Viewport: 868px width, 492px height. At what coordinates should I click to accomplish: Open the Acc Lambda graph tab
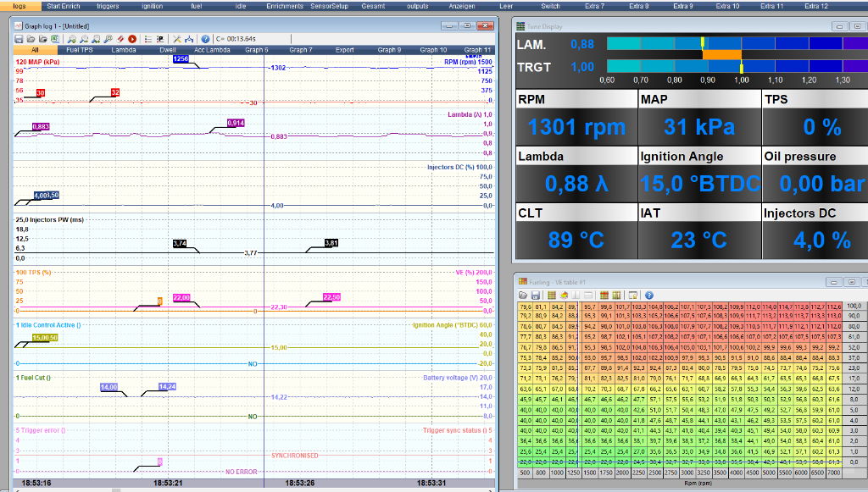coord(212,50)
